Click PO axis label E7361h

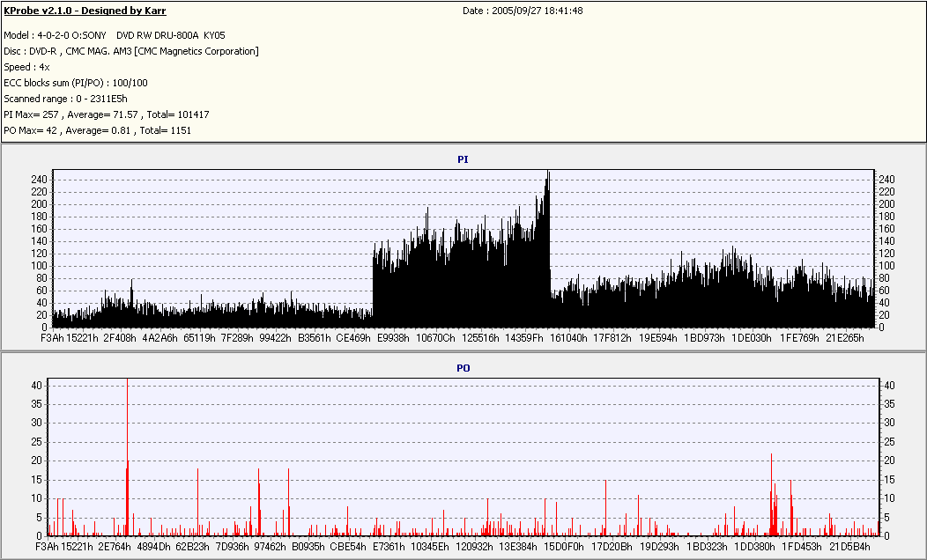point(389,547)
